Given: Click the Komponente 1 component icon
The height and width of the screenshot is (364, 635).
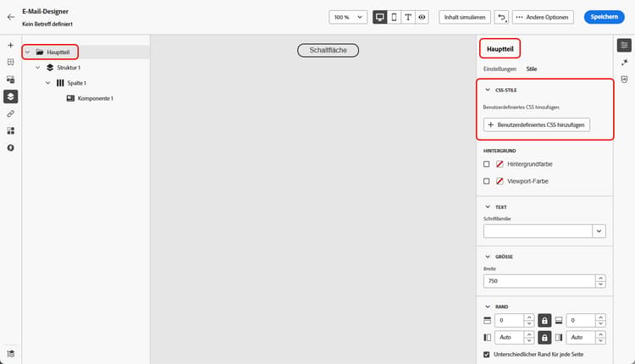Looking at the screenshot, I should 70,98.
